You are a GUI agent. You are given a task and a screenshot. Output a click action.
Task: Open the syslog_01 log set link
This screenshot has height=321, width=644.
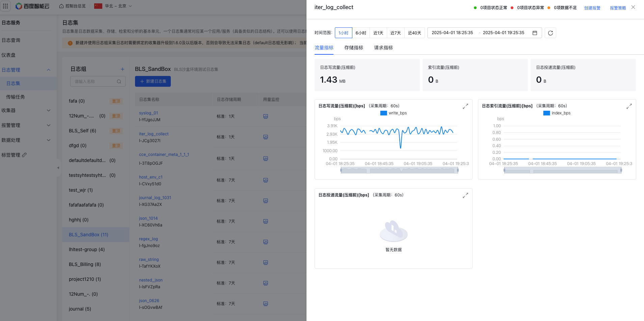[149, 113]
